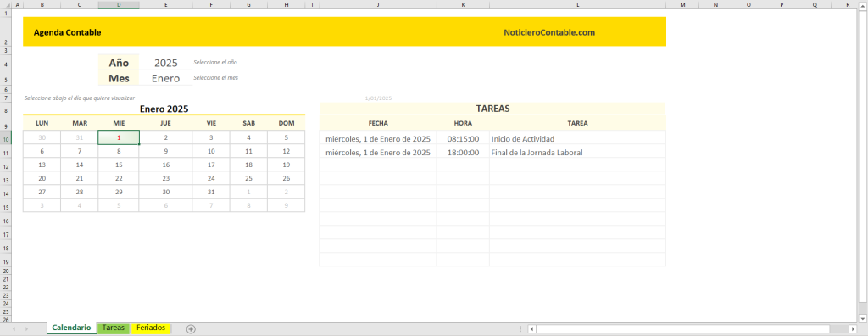Select column header J

[x=378, y=4]
